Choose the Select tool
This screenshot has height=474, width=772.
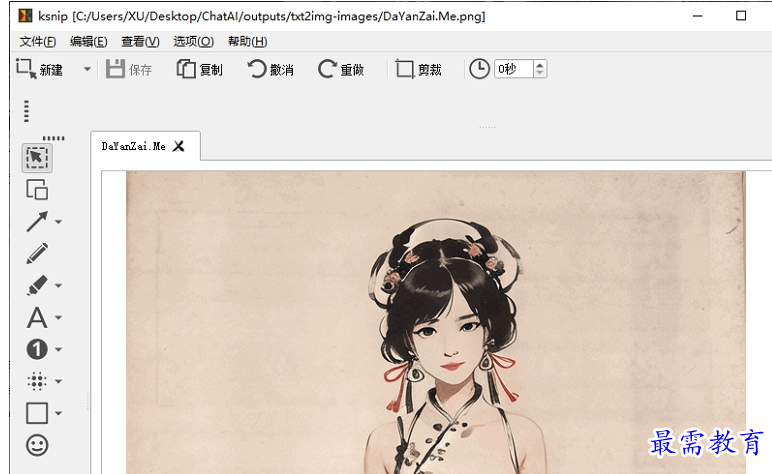[37, 158]
